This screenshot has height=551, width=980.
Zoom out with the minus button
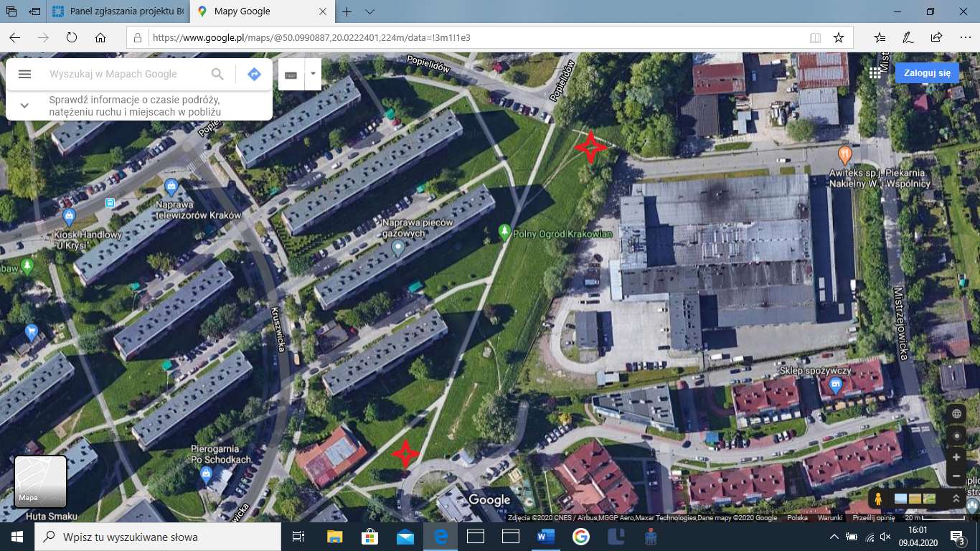tap(956, 476)
